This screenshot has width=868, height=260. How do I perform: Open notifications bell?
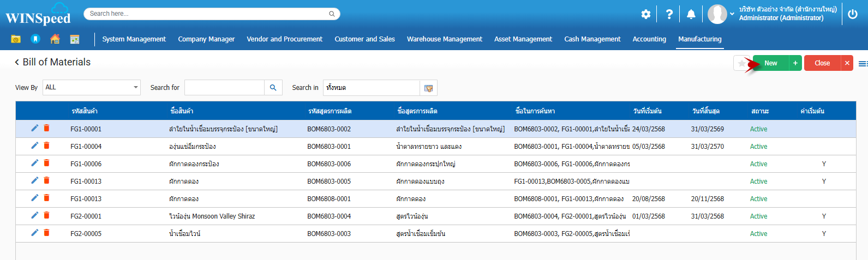click(691, 14)
